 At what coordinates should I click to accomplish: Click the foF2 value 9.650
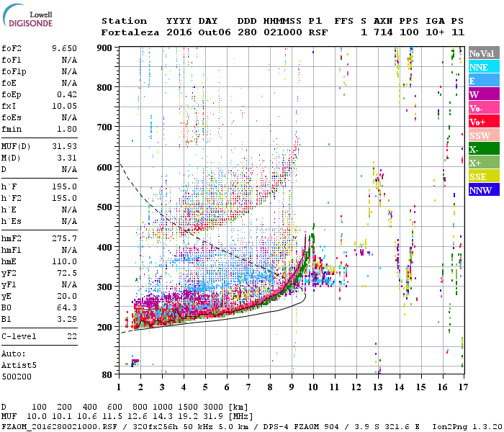tap(64, 48)
